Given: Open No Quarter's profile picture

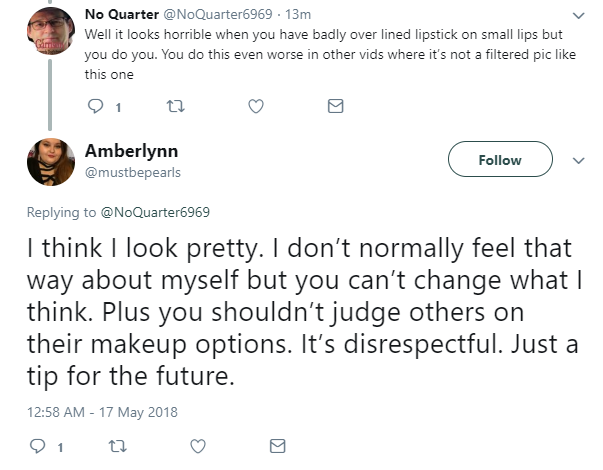Looking at the screenshot, I should pos(50,31).
